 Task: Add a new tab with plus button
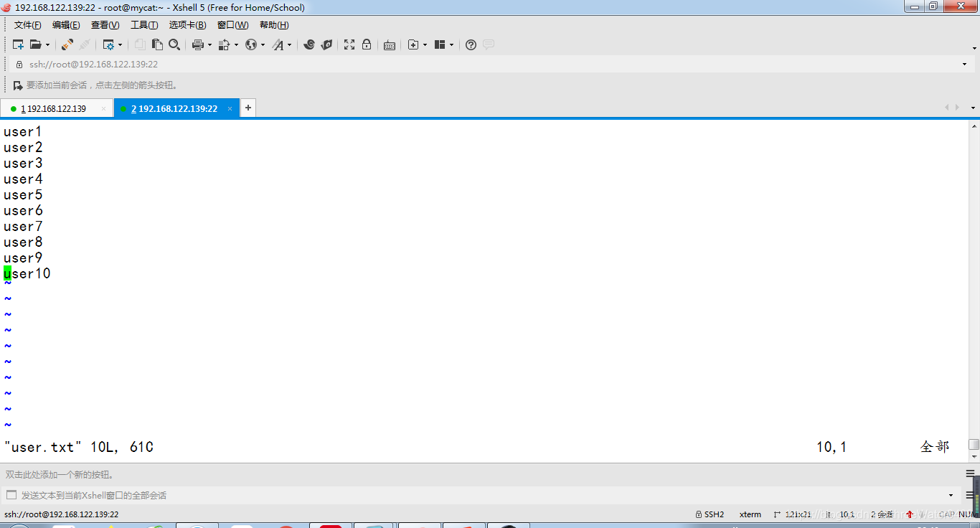click(x=248, y=108)
